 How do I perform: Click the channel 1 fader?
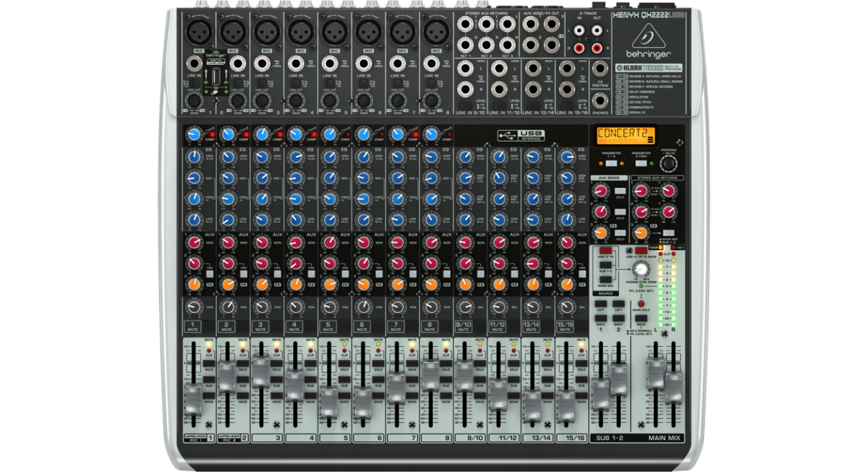pos(193,399)
